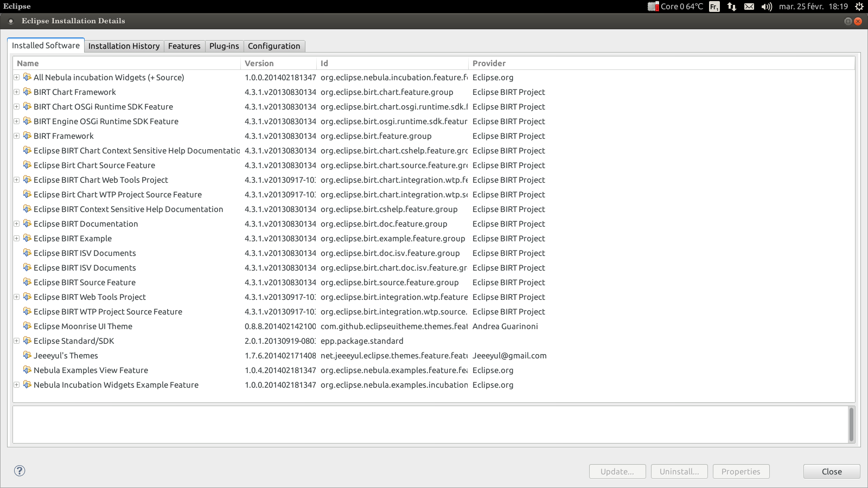
Task: Select the Andrea Guarinoni provider cell
Action: click(505, 326)
